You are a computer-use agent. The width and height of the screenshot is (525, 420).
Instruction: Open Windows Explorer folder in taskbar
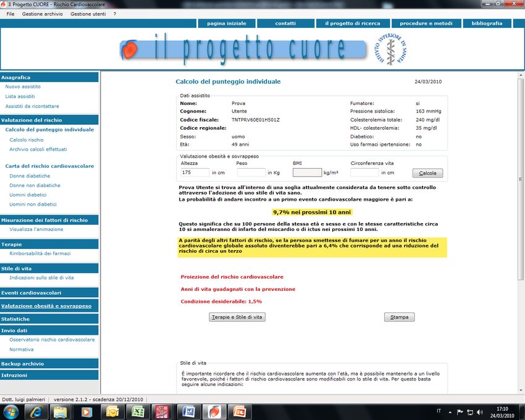coord(60,411)
